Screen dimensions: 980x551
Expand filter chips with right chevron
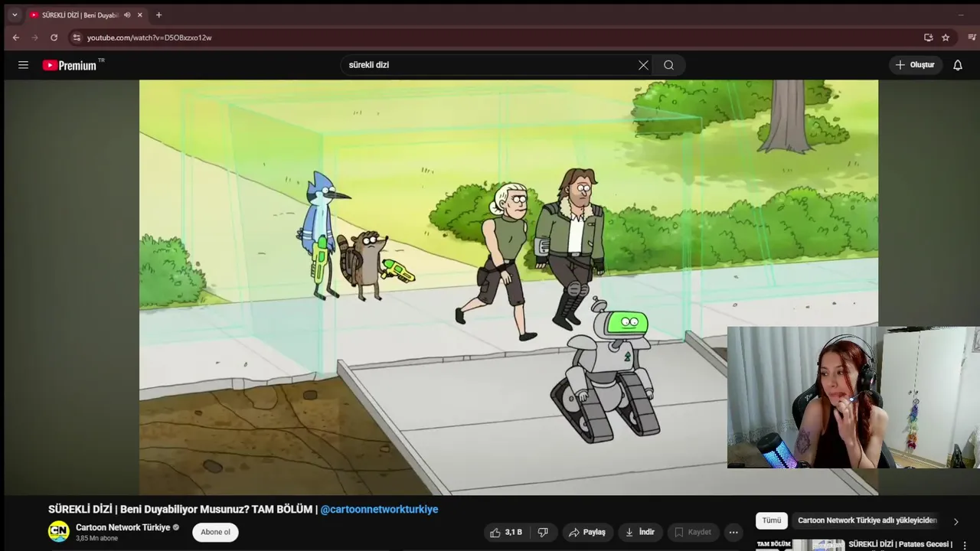(x=955, y=521)
